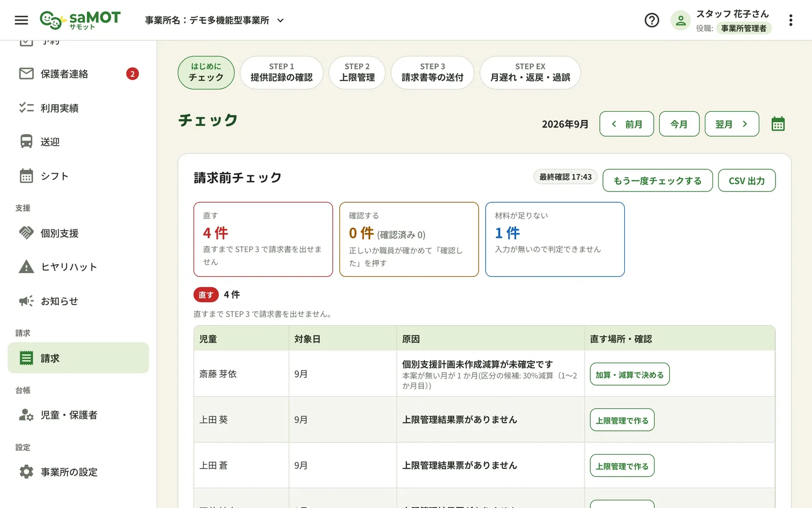Click the 最終確認 17:43 label
Viewport: 812px width, 508px height.
coord(565,177)
